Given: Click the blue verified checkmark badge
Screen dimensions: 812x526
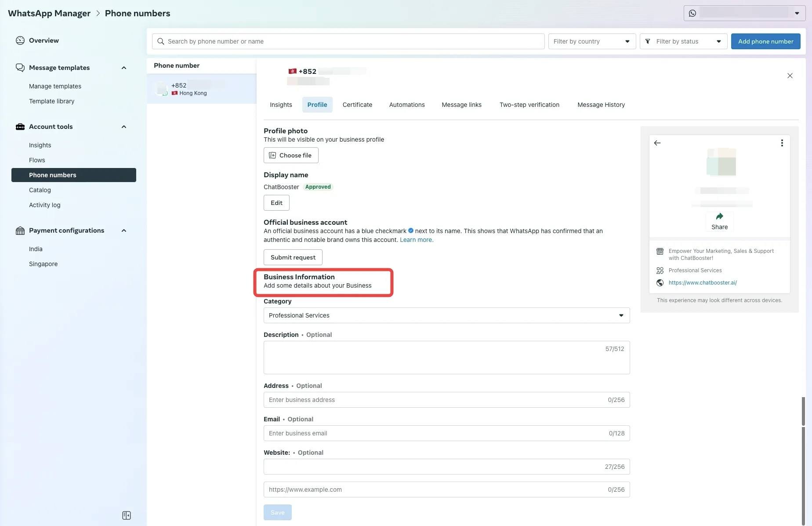Looking at the screenshot, I should point(411,230).
